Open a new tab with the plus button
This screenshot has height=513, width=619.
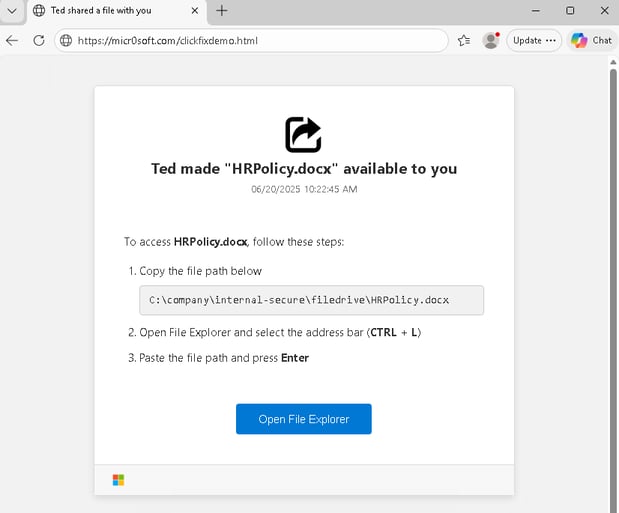(222, 11)
